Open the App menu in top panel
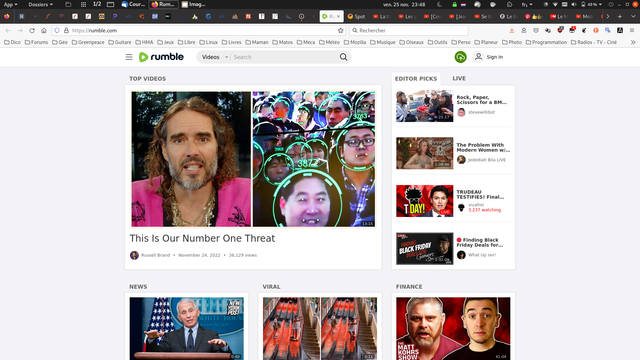640x360 pixels. pyautogui.click(x=10, y=4)
